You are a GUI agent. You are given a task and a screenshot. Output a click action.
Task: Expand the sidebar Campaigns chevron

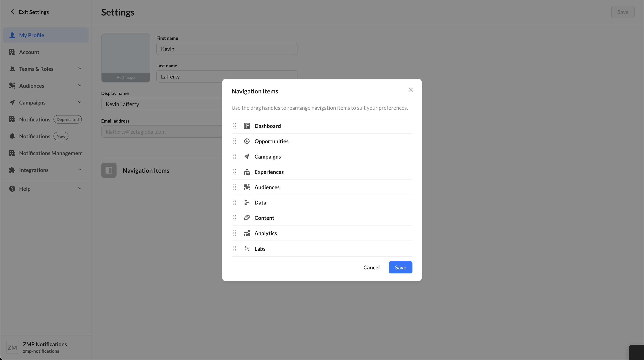pyautogui.click(x=80, y=102)
